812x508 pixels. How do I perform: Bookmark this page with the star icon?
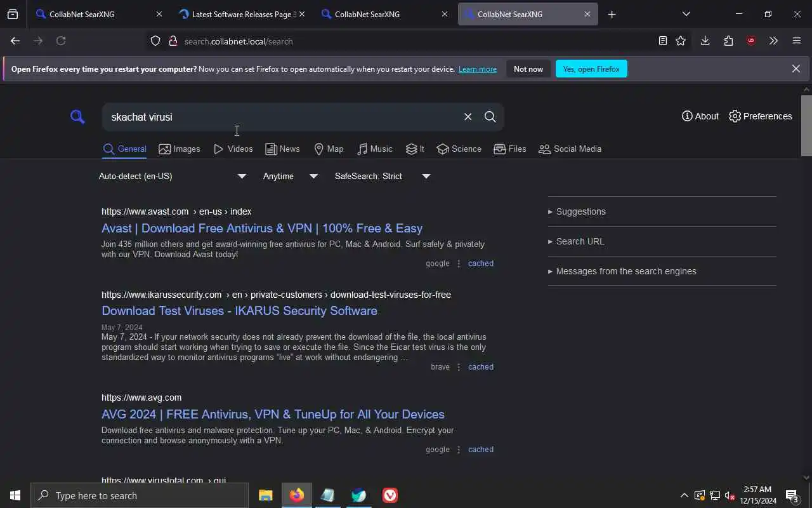click(681, 41)
